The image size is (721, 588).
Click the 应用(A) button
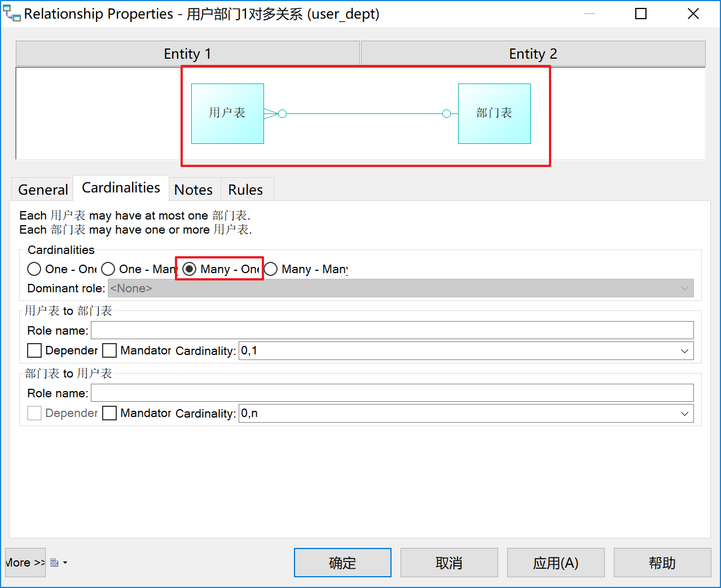[x=556, y=563]
